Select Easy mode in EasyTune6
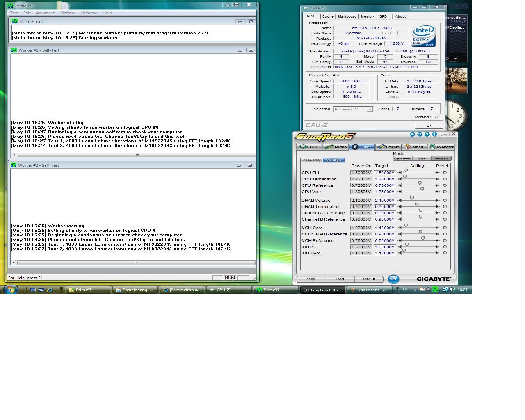 422,158
